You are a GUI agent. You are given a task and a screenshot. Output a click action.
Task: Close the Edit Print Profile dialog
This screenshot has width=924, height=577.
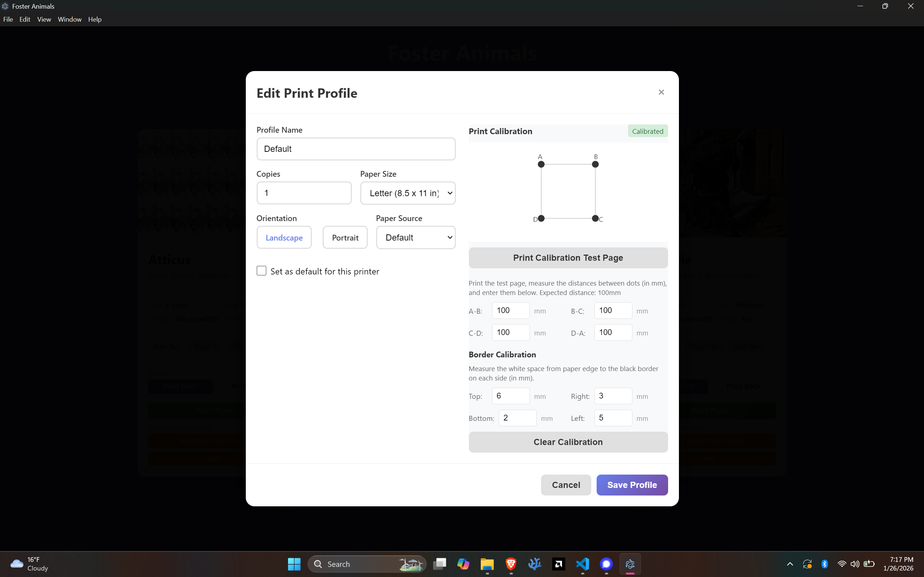[x=661, y=92]
